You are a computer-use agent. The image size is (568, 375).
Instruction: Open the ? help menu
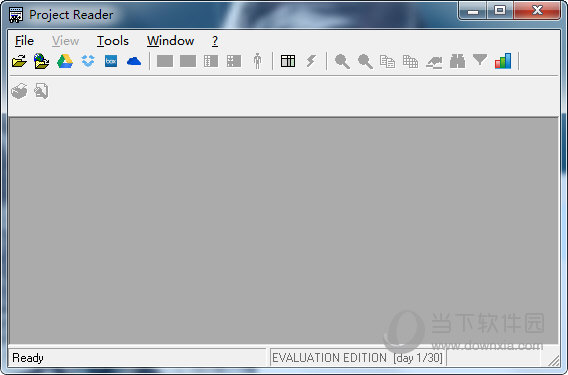215,41
